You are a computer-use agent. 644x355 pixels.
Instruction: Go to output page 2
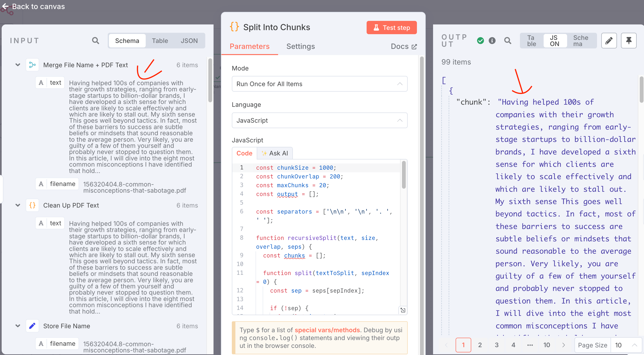480,345
